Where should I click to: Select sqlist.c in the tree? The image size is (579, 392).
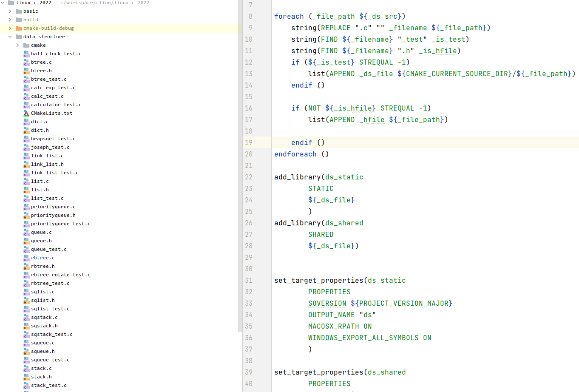click(x=43, y=292)
